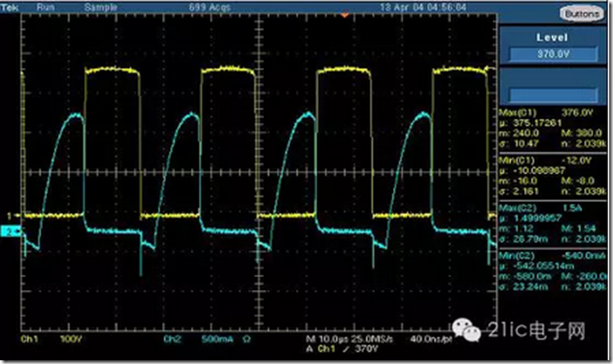
Task: Click the WeChat logo watermark icon
Action: click(466, 329)
